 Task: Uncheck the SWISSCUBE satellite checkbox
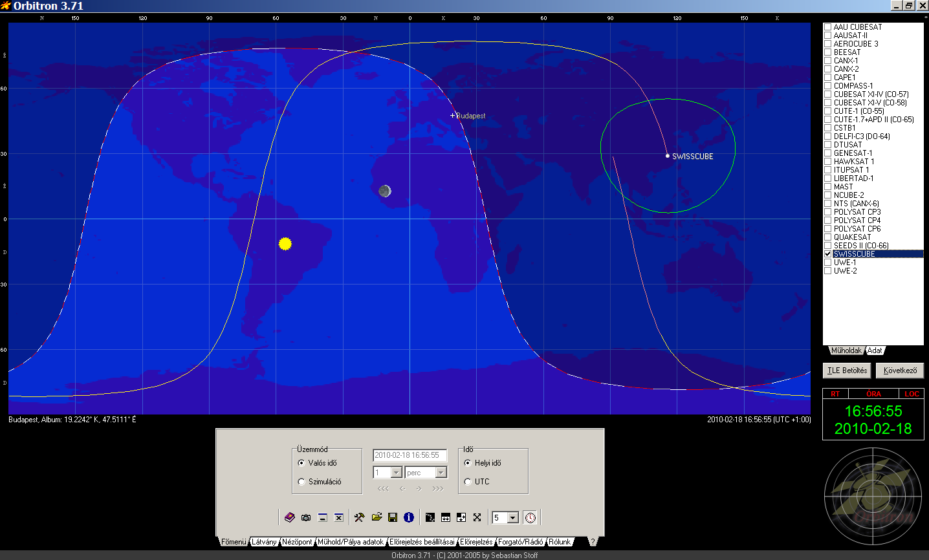click(x=827, y=254)
